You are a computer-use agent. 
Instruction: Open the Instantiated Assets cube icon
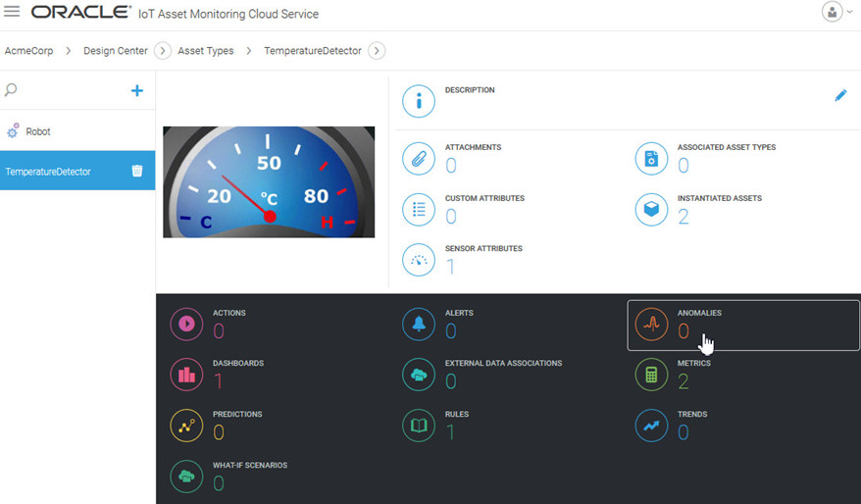coord(651,209)
